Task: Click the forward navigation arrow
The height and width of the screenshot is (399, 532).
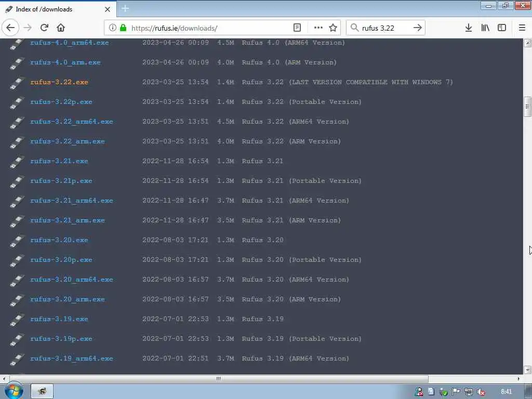Action: click(28, 28)
